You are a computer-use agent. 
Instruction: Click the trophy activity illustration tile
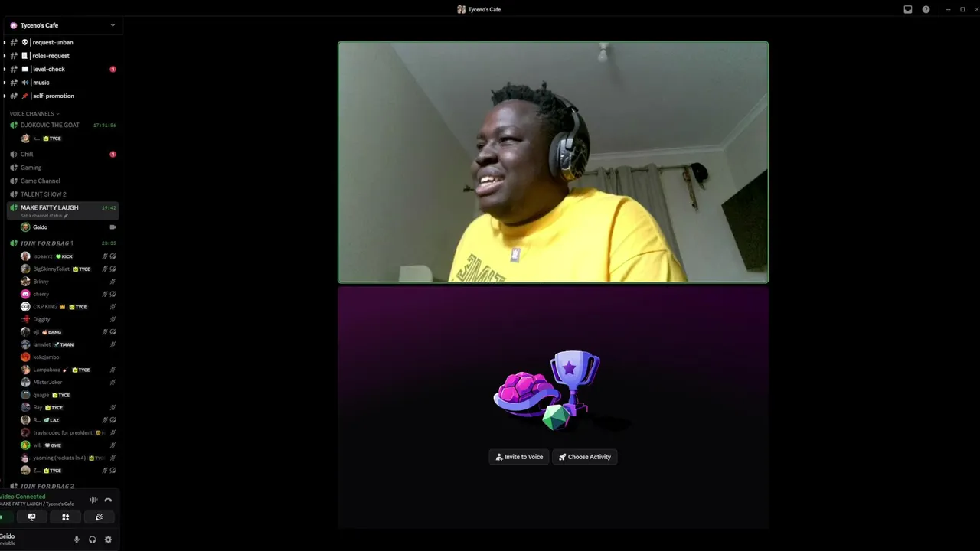553,407
